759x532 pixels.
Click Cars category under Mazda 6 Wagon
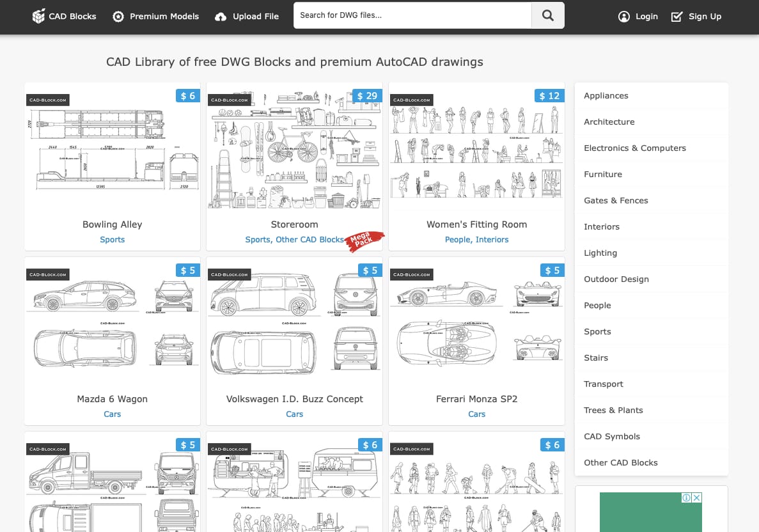pos(113,414)
